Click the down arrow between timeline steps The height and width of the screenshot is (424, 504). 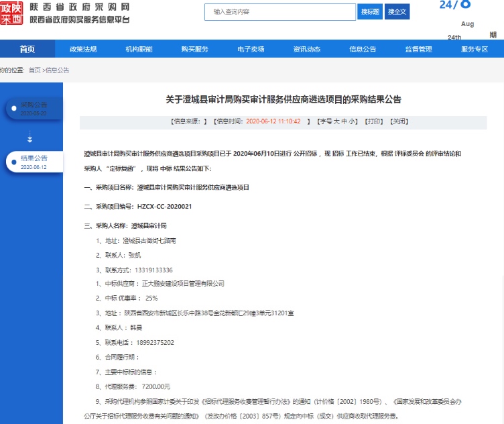pyautogui.click(x=29, y=139)
